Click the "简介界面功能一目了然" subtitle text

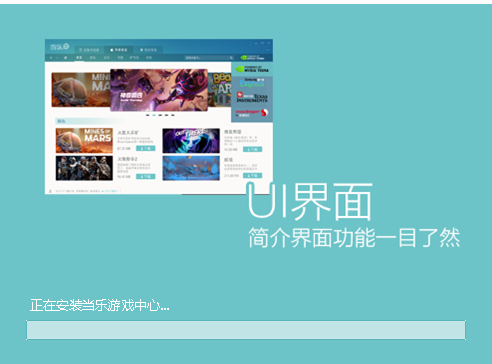(x=354, y=238)
